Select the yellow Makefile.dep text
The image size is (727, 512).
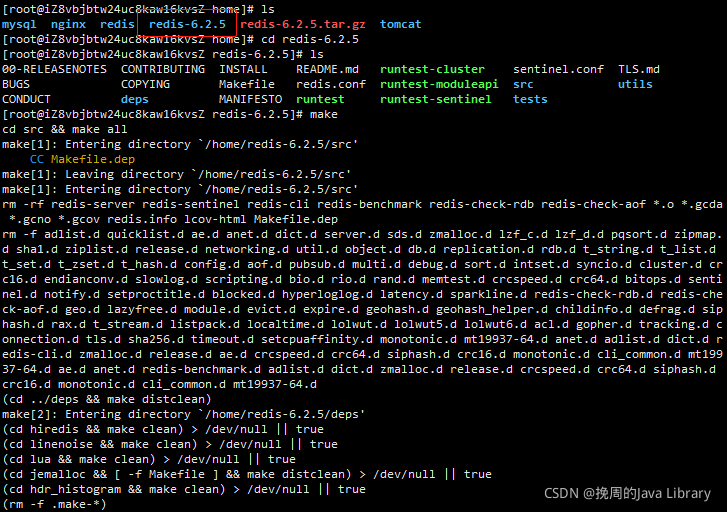tap(93, 159)
